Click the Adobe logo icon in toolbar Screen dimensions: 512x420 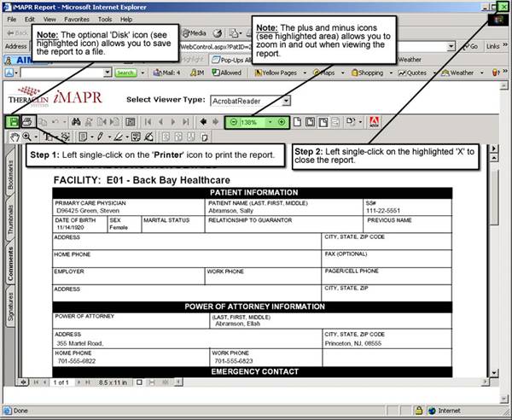tap(373, 122)
